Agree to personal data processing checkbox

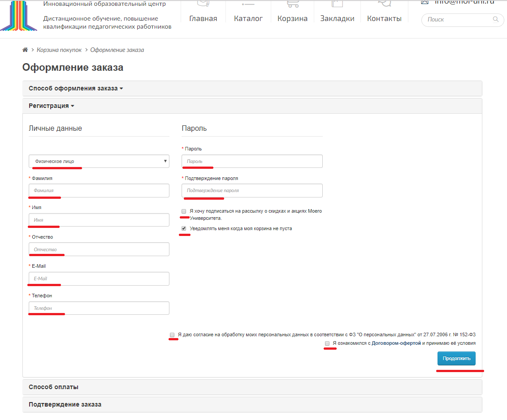[172, 334]
